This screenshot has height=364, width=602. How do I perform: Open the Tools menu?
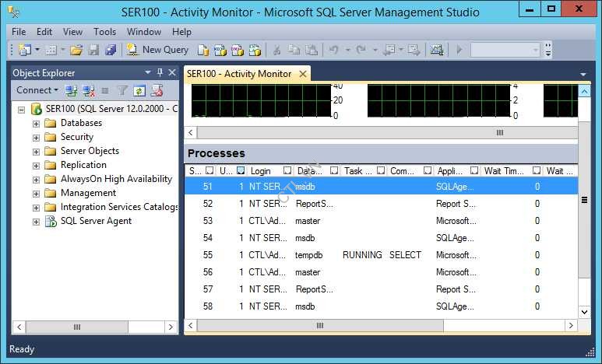(x=105, y=32)
